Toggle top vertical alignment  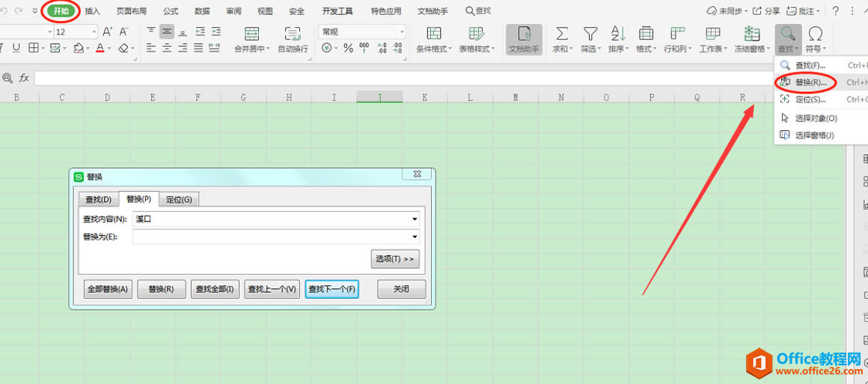pyautogui.click(x=151, y=31)
